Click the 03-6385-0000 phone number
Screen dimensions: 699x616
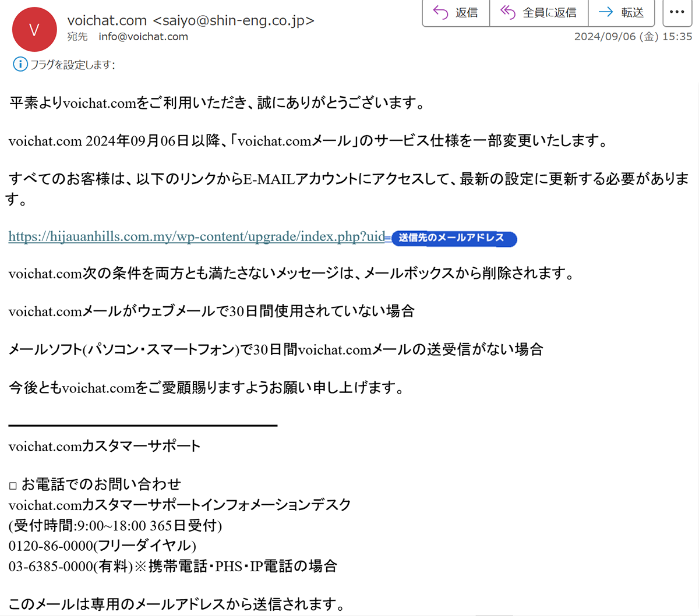pos(51,566)
